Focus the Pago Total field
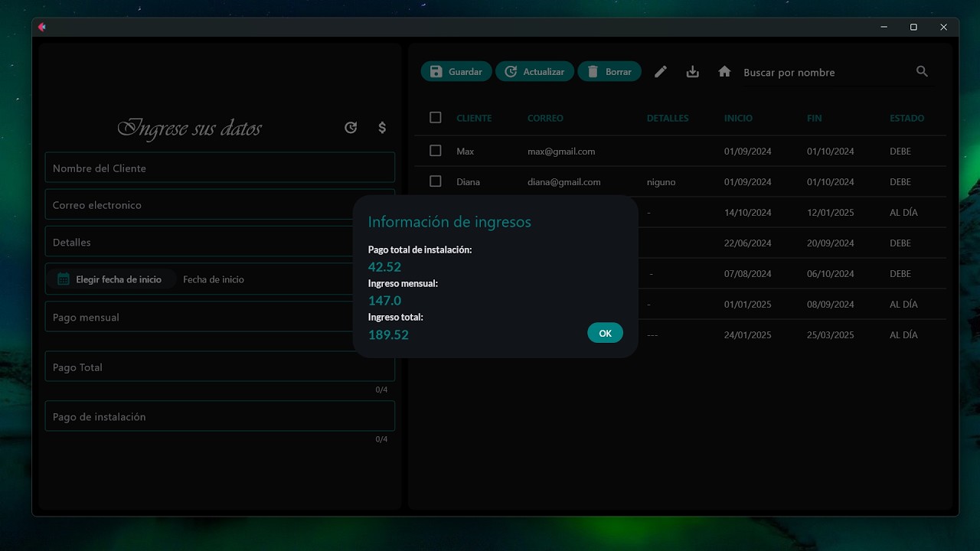The image size is (980, 551). point(220,367)
